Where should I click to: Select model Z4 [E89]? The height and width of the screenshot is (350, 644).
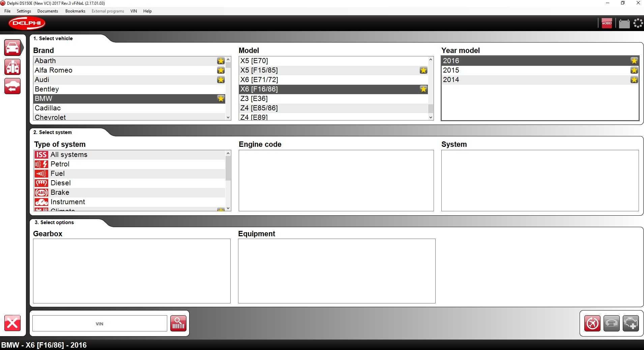tap(333, 117)
